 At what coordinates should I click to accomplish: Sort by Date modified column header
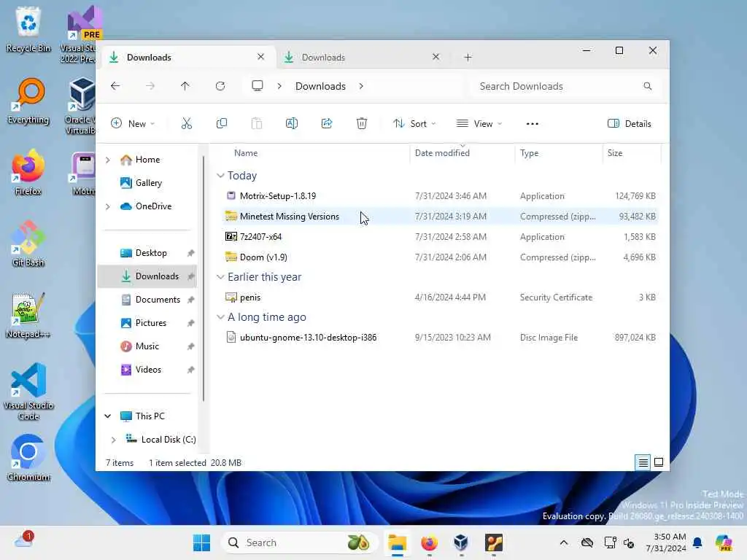point(462,153)
